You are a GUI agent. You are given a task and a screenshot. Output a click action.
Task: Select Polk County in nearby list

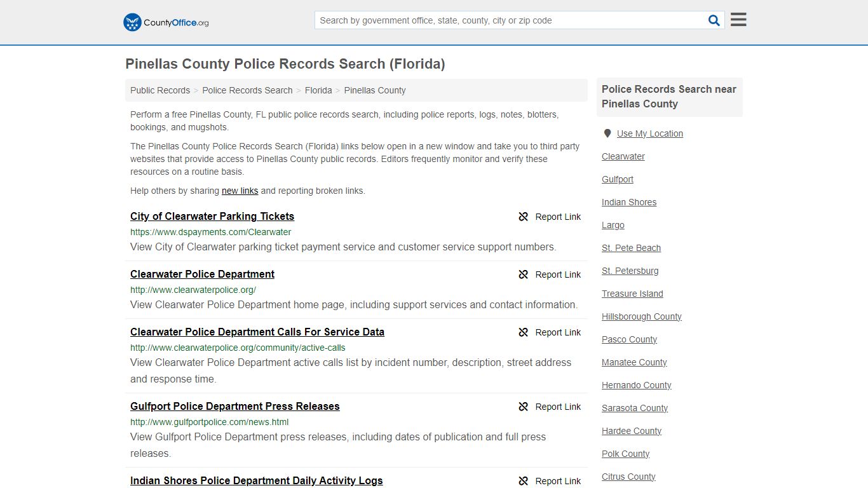pyautogui.click(x=626, y=454)
